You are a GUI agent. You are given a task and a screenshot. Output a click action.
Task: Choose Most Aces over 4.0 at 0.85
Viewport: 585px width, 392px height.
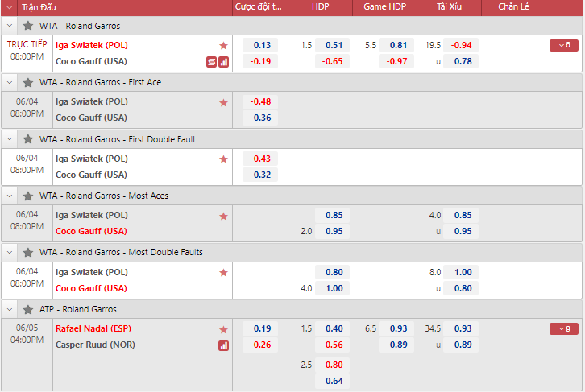(461, 215)
